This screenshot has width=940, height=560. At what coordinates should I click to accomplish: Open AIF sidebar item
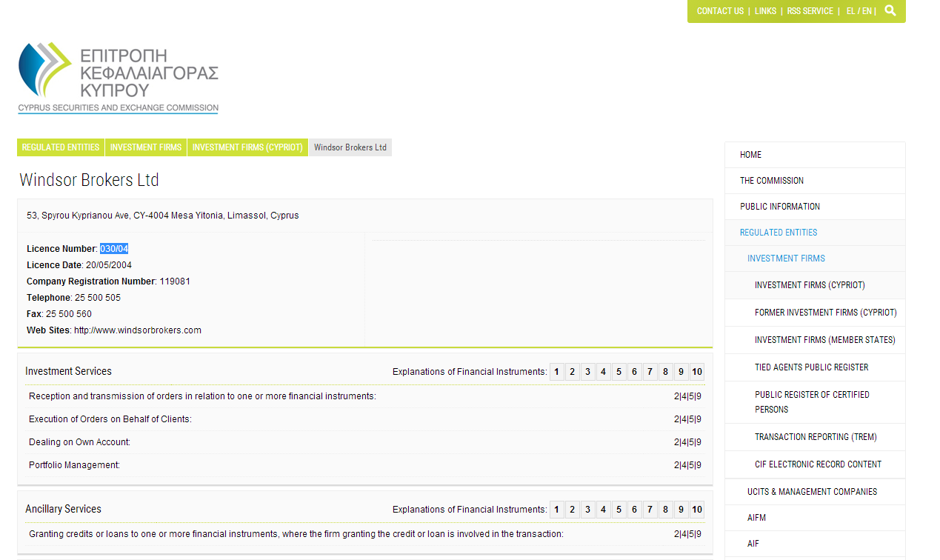[x=815, y=544]
